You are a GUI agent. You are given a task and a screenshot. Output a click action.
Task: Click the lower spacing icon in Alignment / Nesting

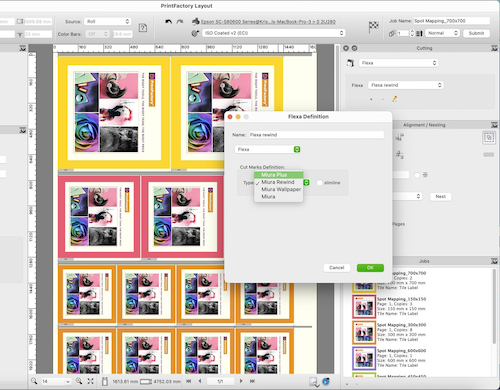pyautogui.click(x=400, y=155)
